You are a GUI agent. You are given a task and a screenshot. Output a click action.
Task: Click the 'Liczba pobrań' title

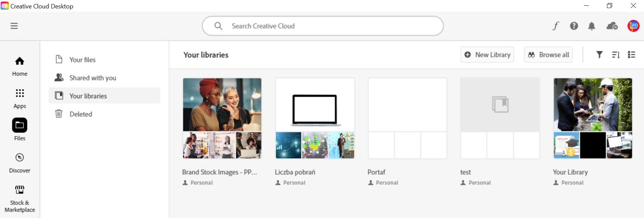click(x=295, y=172)
